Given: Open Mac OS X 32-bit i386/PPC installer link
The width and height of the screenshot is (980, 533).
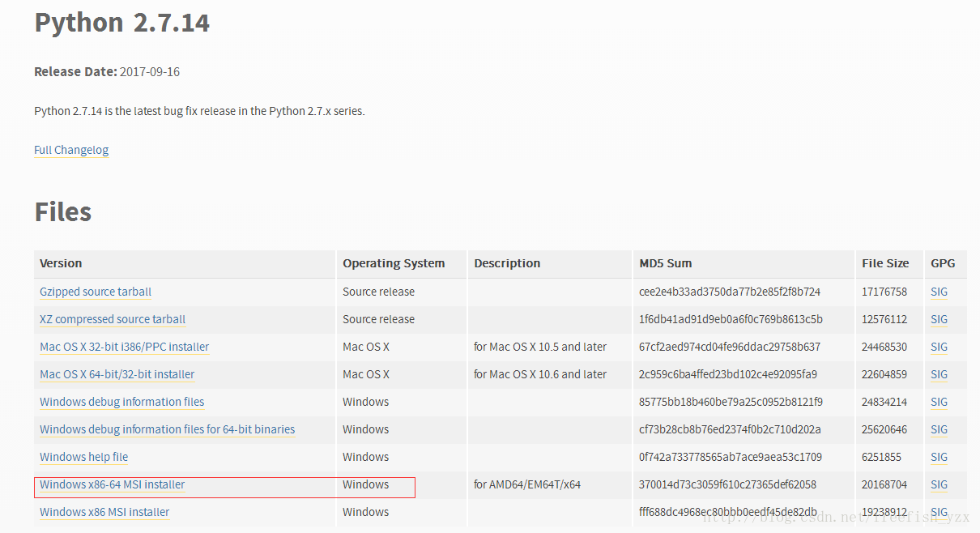Looking at the screenshot, I should pyautogui.click(x=125, y=347).
